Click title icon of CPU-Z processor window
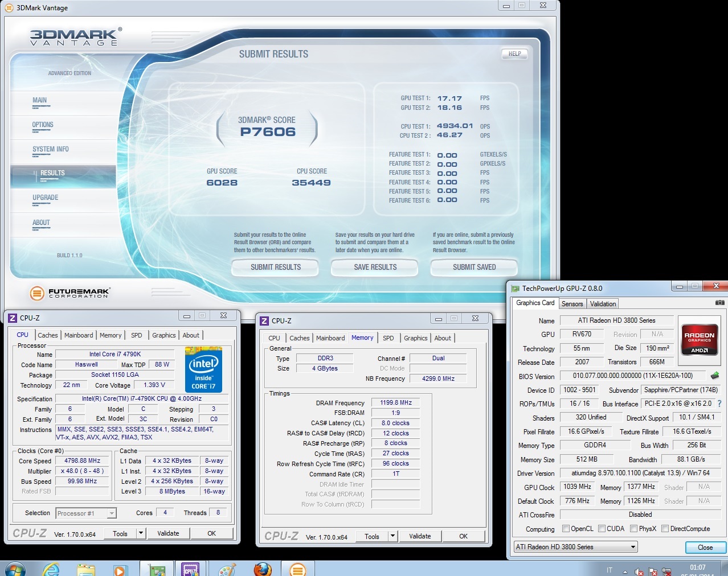728x576 pixels. coord(13,318)
